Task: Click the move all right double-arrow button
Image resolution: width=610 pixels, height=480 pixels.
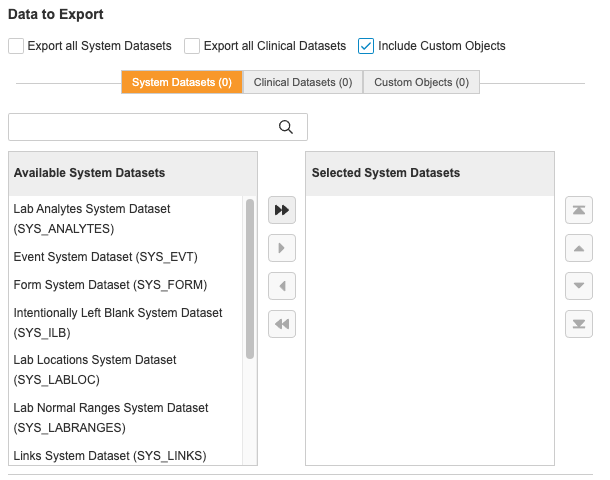Action: click(x=282, y=210)
